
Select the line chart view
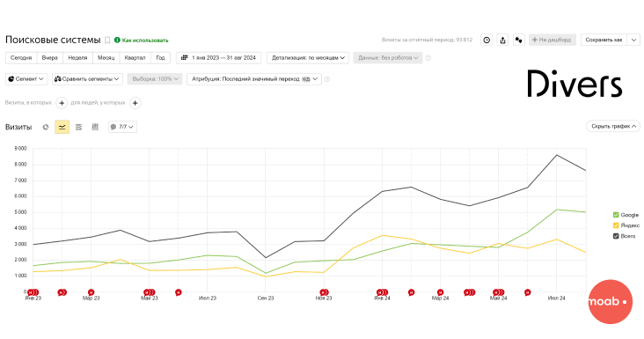(x=62, y=127)
